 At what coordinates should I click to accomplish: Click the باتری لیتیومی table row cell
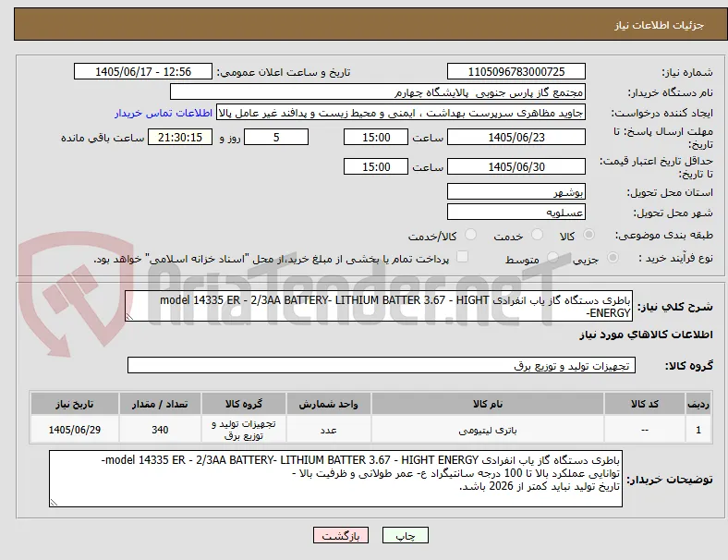click(x=488, y=430)
